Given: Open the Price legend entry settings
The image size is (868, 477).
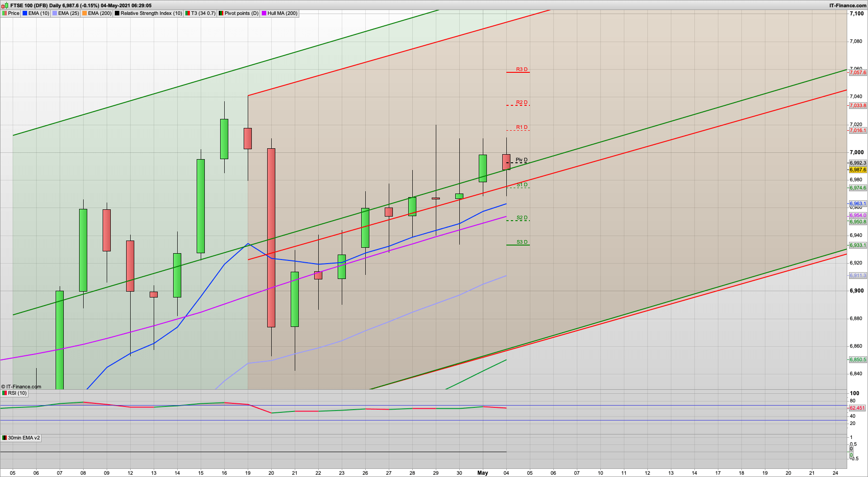Looking at the screenshot, I should [14, 13].
